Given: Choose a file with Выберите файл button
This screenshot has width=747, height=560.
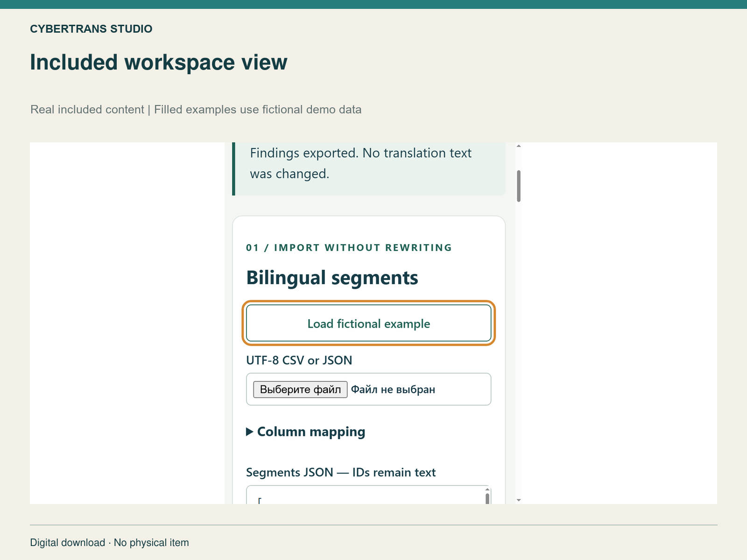Looking at the screenshot, I should point(300,389).
